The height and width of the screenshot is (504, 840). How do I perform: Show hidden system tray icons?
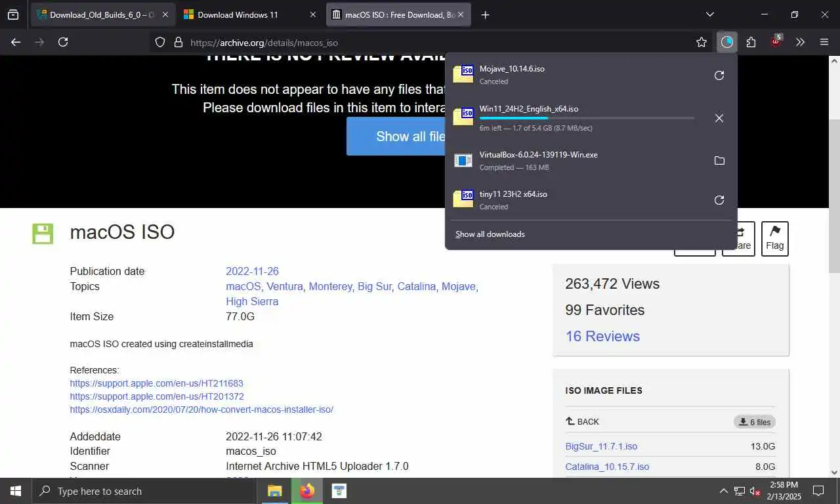tap(723, 491)
